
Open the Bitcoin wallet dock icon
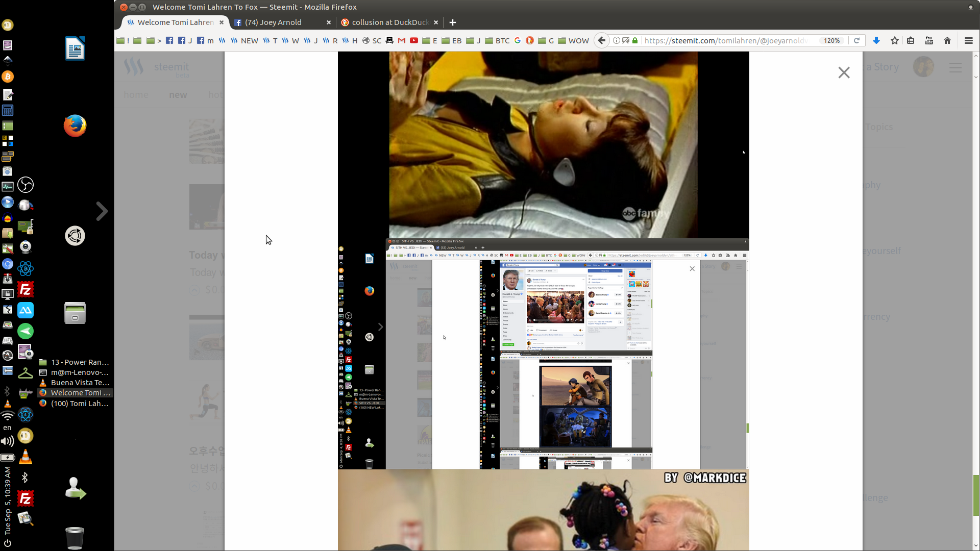[x=8, y=77]
